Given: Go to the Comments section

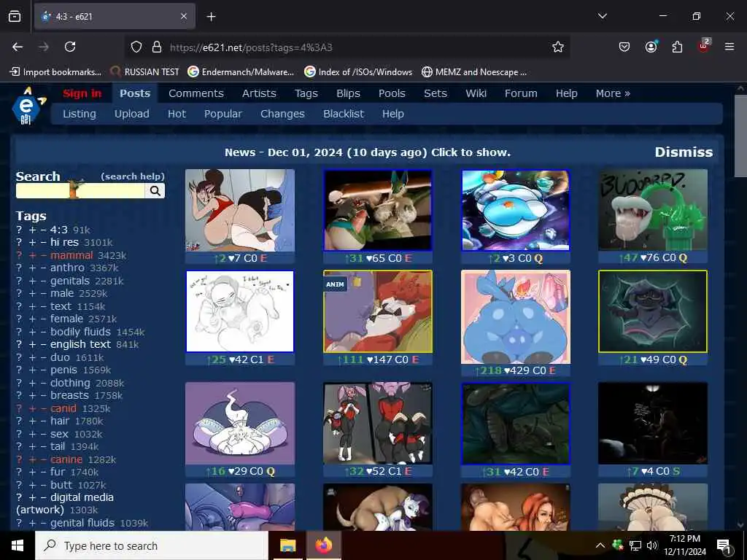Looking at the screenshot, I should [196, 93].
